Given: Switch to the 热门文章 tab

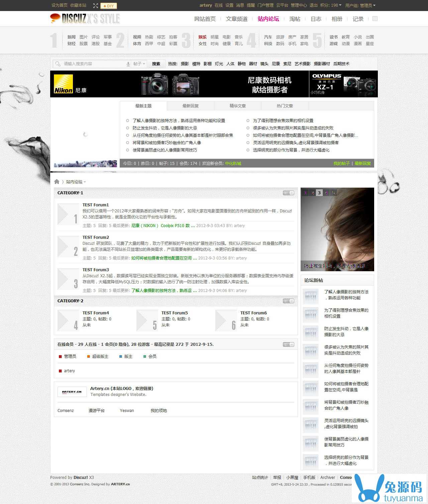Looking at the screenshot, I should (285, 106).
